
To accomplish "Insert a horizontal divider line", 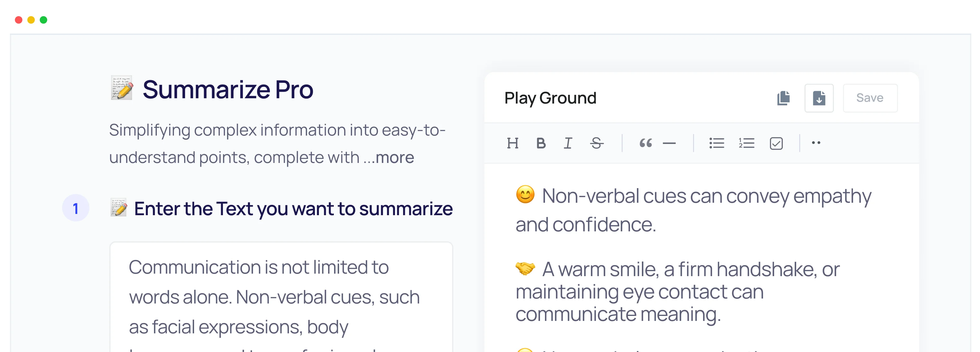I will (669, 143).
